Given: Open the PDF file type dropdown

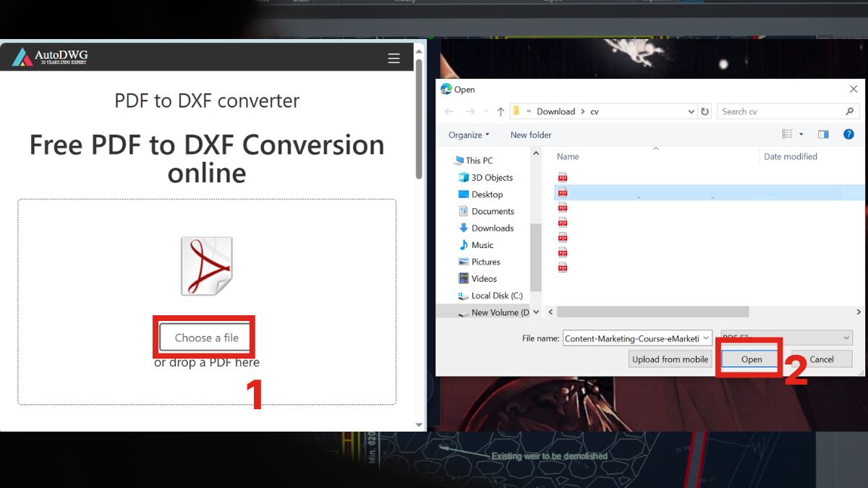Looking at the screenshot, I should [846, 338].
